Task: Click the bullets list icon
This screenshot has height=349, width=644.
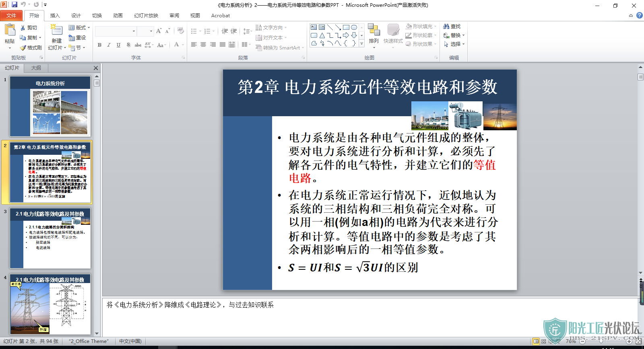Action: (194, 31)
